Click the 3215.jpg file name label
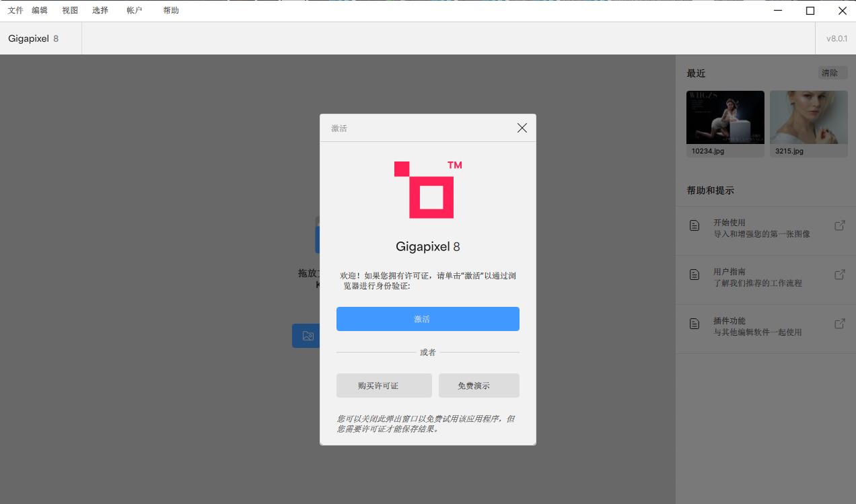This screenshot has height=504, width=856. tap(789, 151)
